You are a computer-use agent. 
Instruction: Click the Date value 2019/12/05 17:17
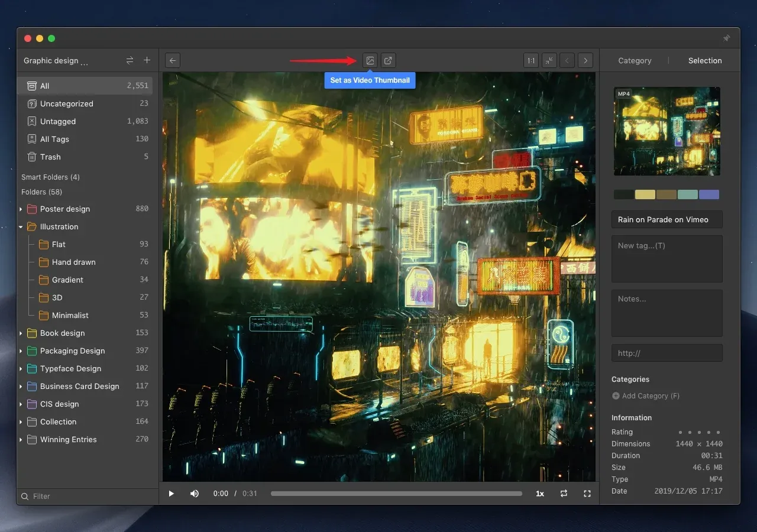(x=688, y=491)
